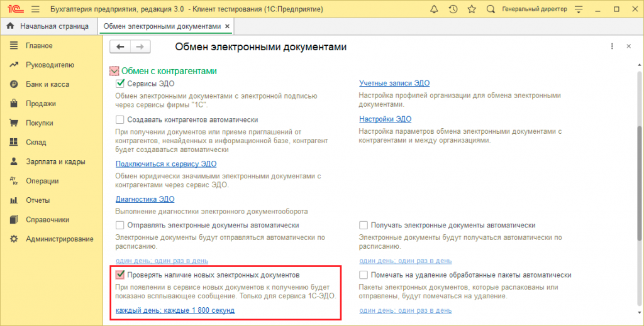Screen dimensions: 644x326
Task: Click the Операции Дт/Кт icon
Action: [14, 181]
